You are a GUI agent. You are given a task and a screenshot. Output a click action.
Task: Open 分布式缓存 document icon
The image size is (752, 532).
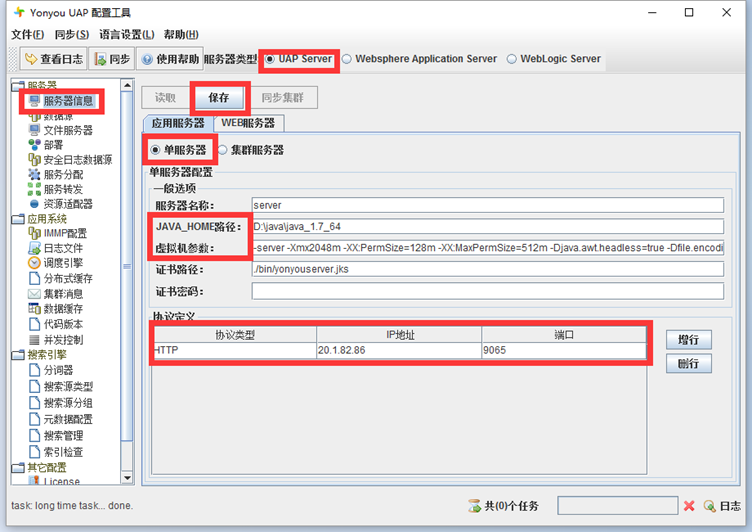pos(35,278)
